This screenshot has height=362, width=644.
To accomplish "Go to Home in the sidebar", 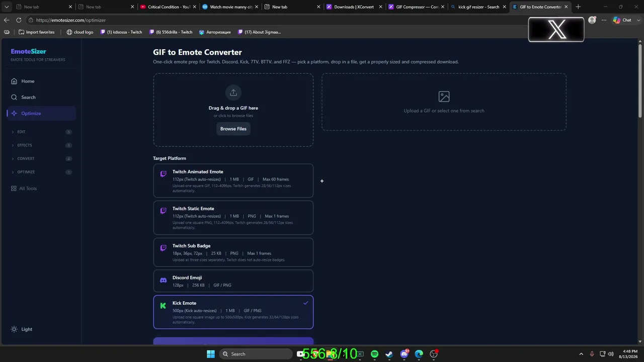I will pyautogui.click(x=41, y=81).
